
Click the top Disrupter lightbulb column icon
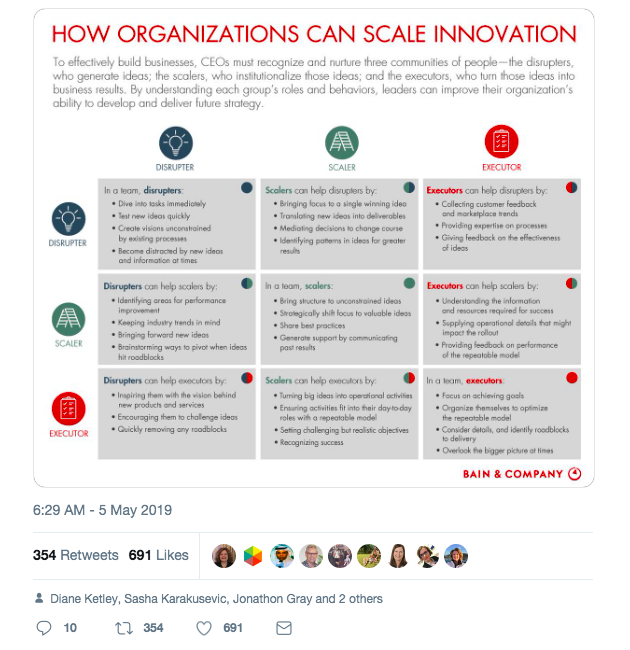pyautogui.click(x=176, y=143)
